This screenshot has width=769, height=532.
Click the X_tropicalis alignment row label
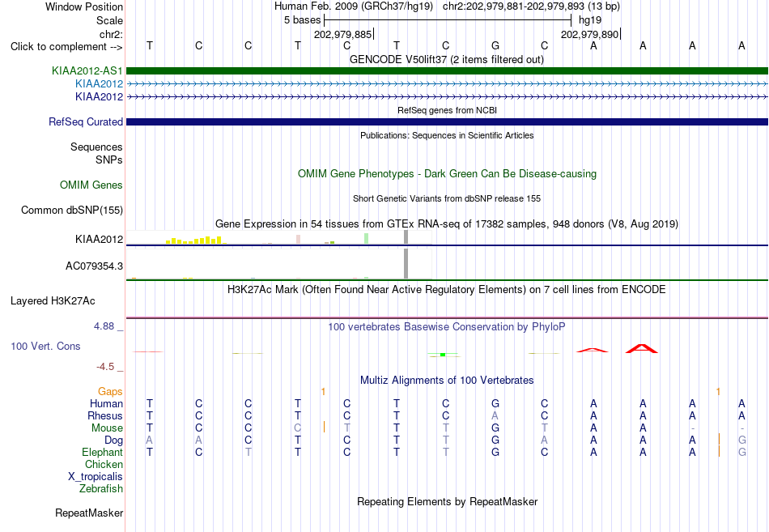pyautogui.click(x=96, y=477)
